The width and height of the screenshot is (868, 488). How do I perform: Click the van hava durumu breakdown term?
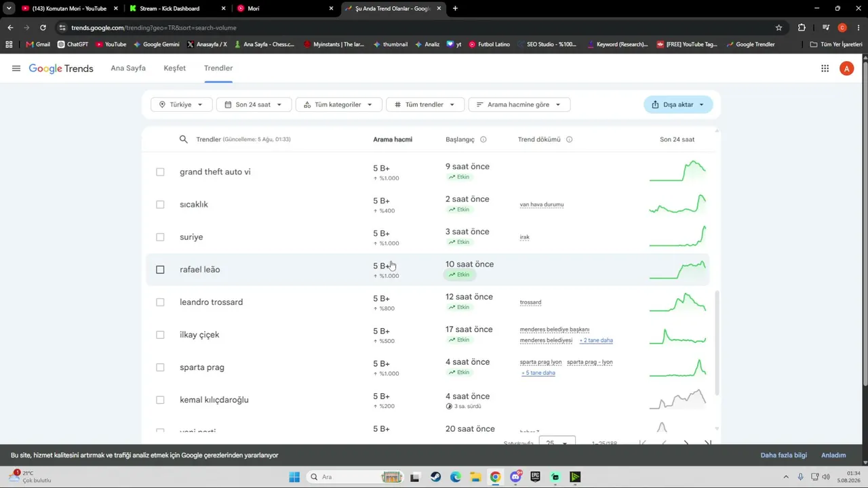(542, 205)
